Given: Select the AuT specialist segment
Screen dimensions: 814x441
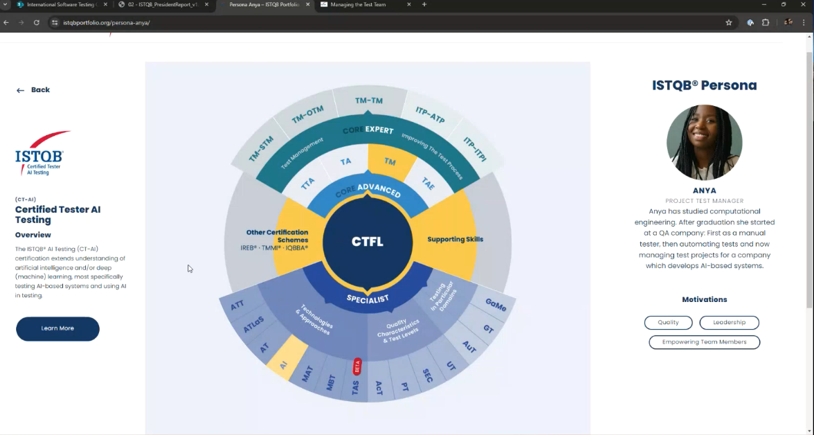Looking at the screenshot, I should click(469, 347).
